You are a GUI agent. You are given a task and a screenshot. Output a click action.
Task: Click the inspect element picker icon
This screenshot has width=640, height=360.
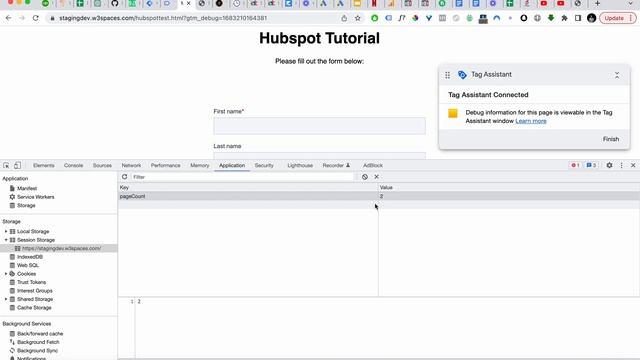pos(6,165)
